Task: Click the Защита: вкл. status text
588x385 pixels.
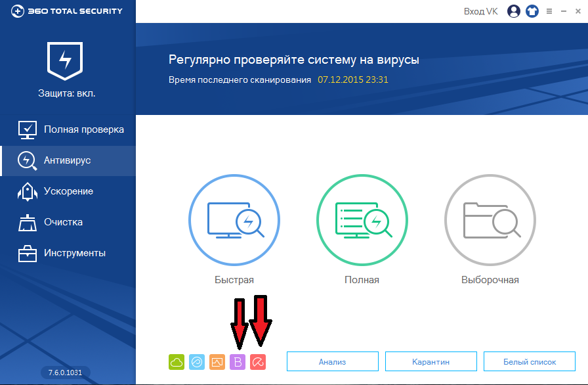Action: [67, 93]
